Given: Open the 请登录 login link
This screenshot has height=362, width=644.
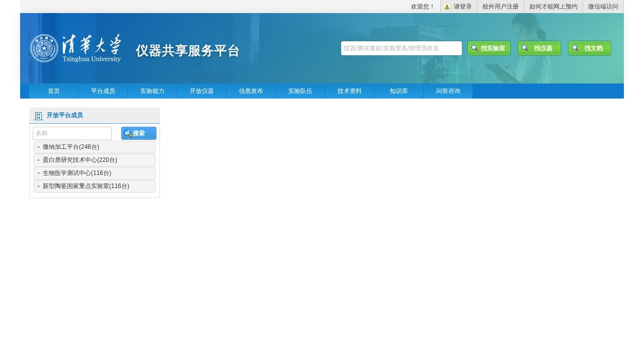Looking at the screenshot, I should point(462,7).
